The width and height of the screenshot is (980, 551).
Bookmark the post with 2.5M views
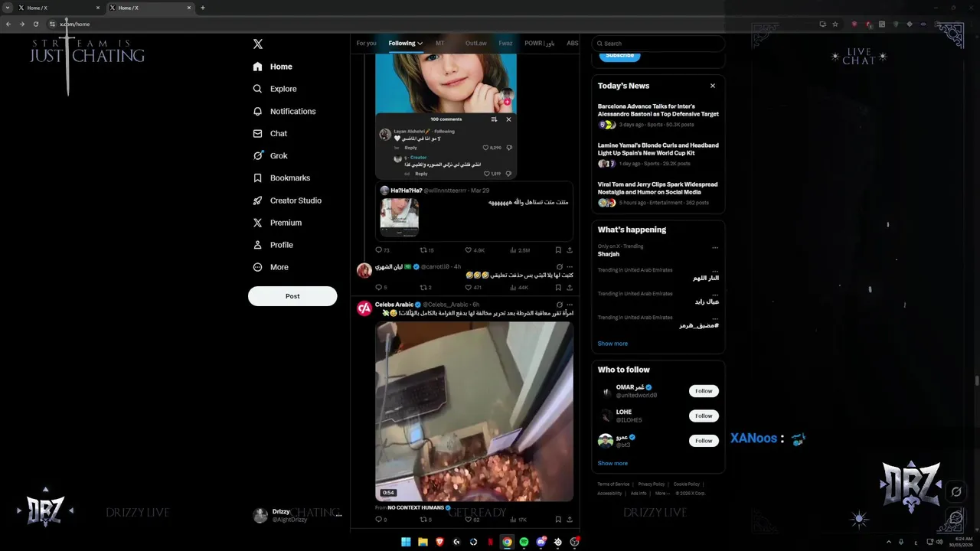pos(558,250)
